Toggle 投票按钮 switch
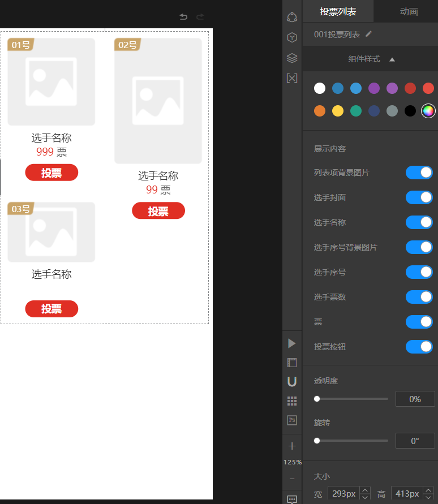Viewport: 438px width, 504px height. point(419,347)
